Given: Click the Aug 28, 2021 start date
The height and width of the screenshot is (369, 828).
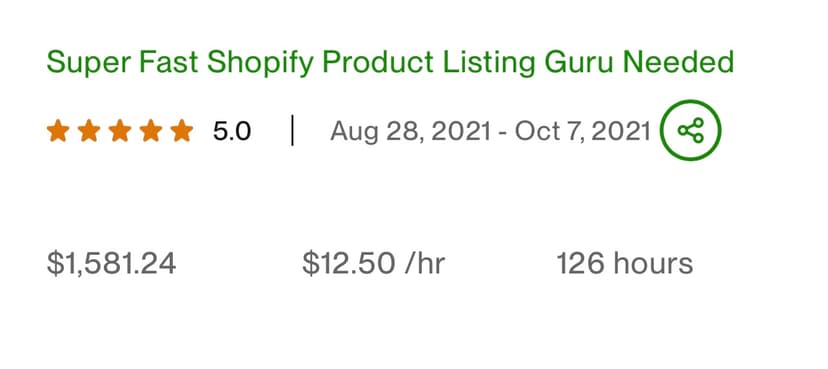Looking at the screenshot, I should [x=411, y=131].
